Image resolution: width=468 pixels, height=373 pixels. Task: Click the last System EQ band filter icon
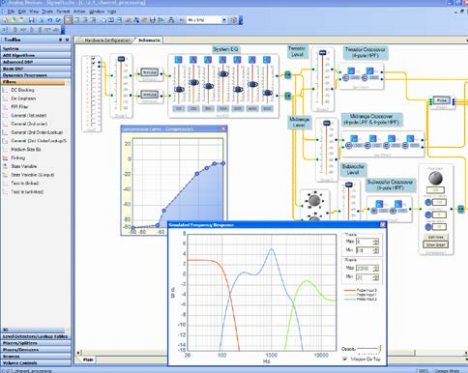pos(267,60)
